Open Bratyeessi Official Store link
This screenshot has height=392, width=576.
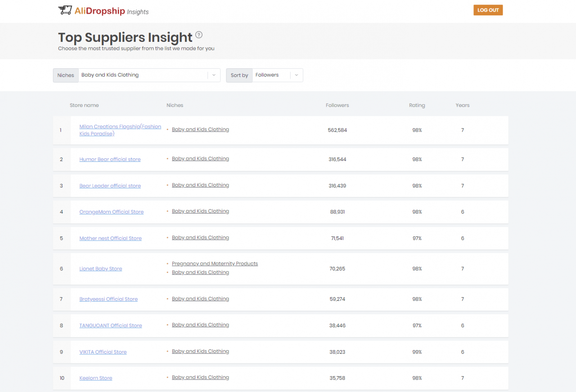click(108, 298)
